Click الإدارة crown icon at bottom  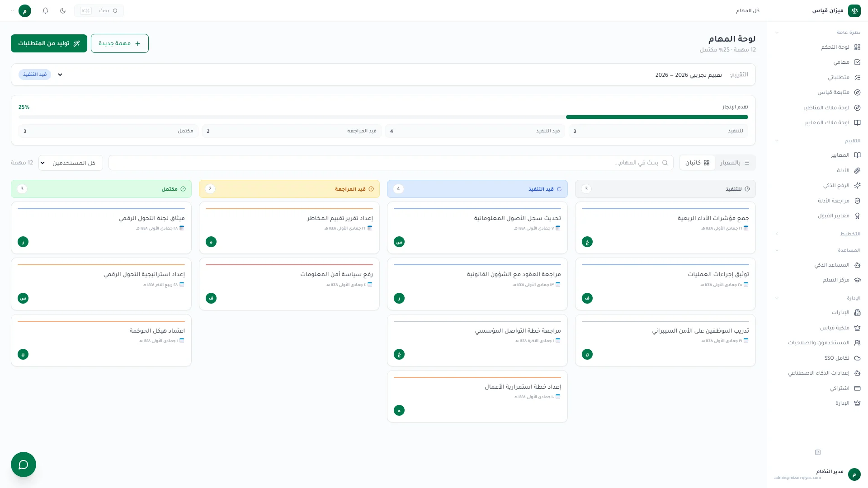click(x=857, y=403)
